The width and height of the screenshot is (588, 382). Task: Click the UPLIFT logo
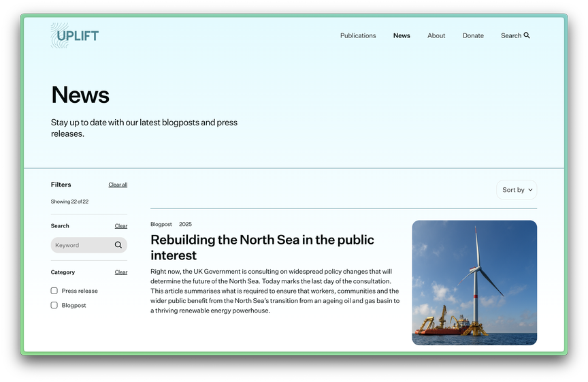75,35
